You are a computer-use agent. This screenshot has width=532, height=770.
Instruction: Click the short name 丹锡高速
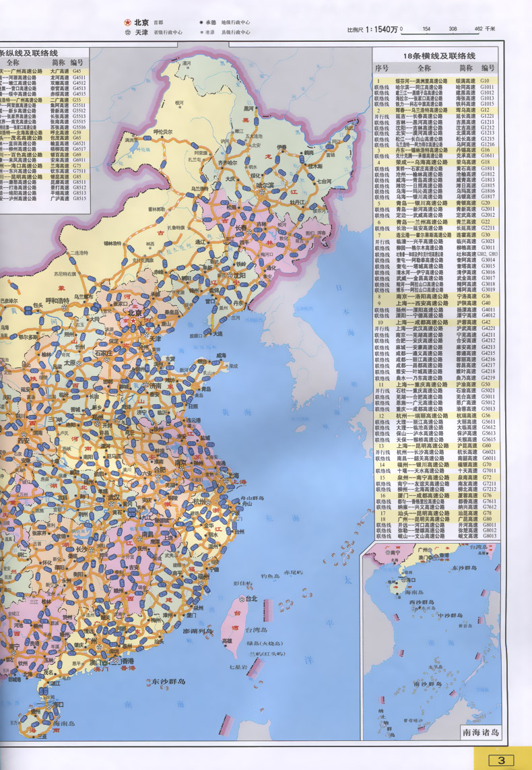[465, 150]
